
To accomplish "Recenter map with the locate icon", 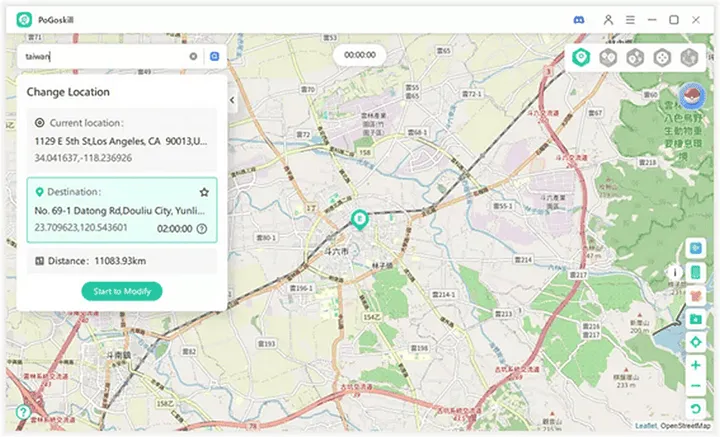I will [x=695, y=343].
